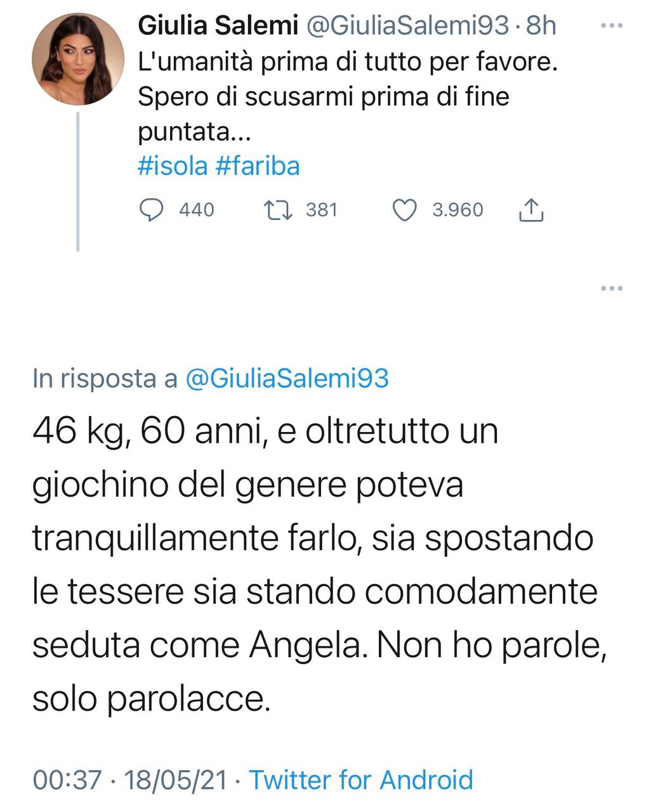Click the 440 replies count
The height and width of the screenshot is (812, 658).
click(197, 210)
